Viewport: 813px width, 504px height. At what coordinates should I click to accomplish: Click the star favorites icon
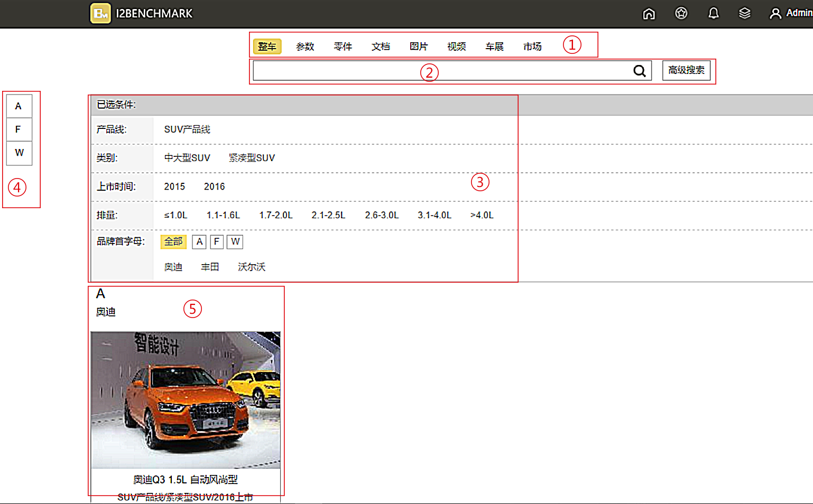coord(681,13)
